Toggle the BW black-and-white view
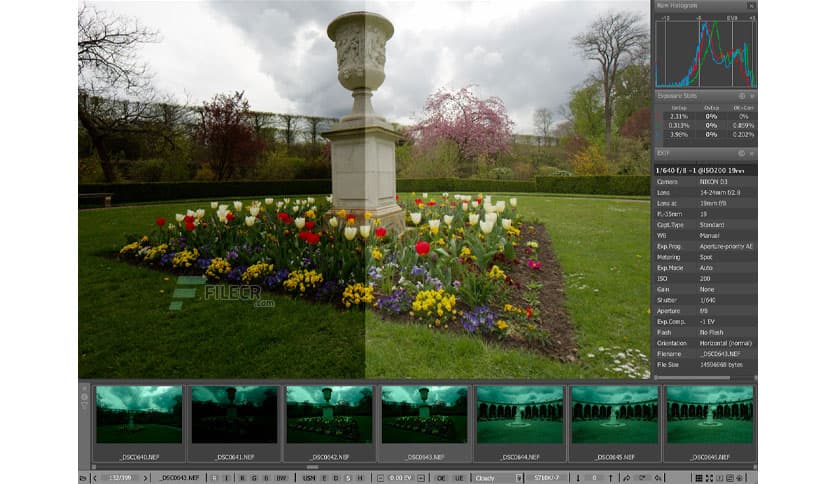Viewport: 836px width, 484px height. (282, 478)
